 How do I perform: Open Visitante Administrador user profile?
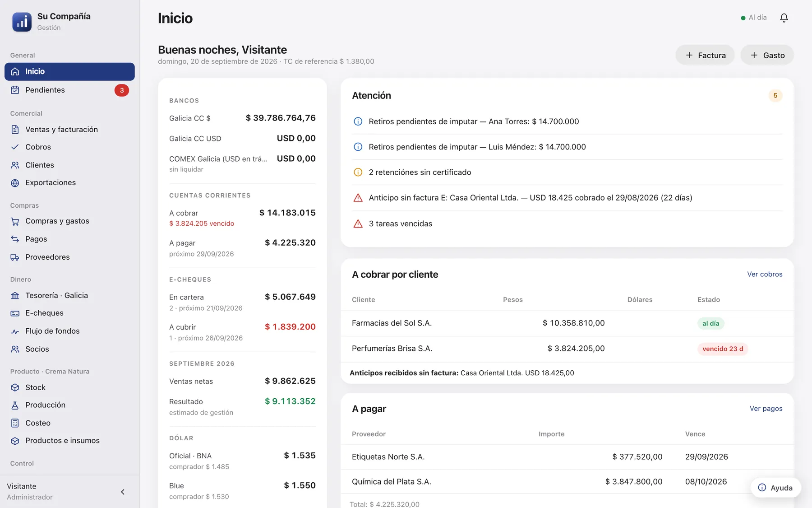tap(30, 491)
